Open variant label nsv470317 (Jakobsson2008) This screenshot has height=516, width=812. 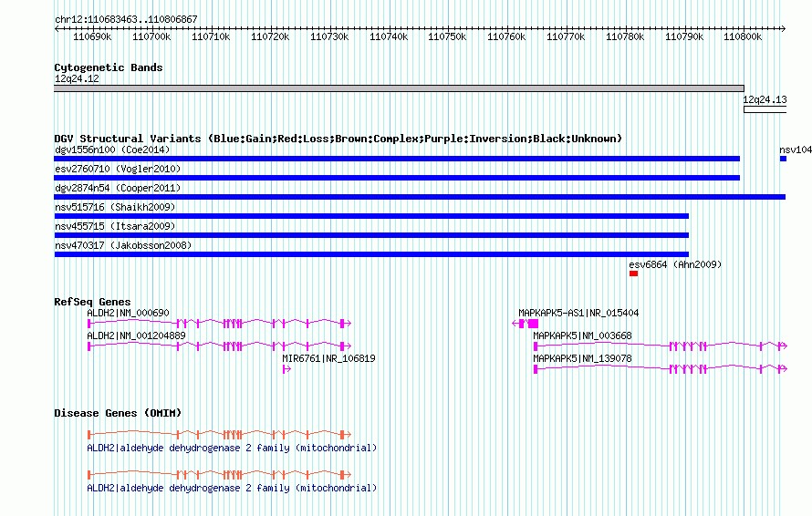point(123,245)
